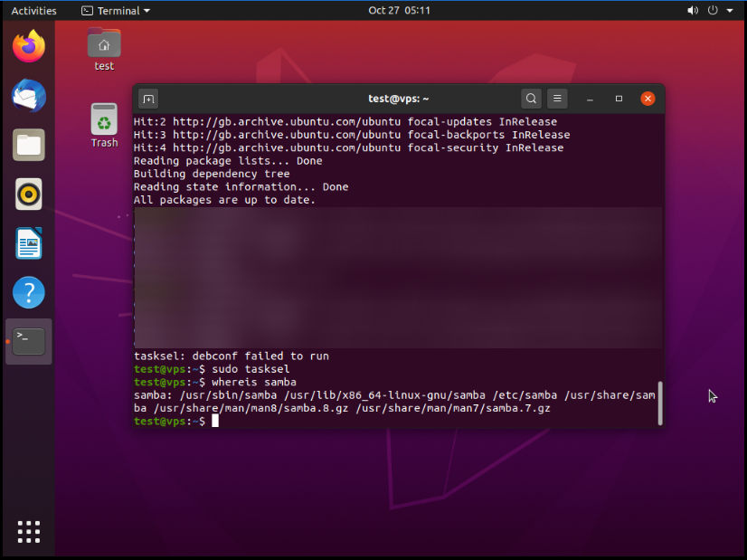Launch Rhythmbox music player

point(29,194)
